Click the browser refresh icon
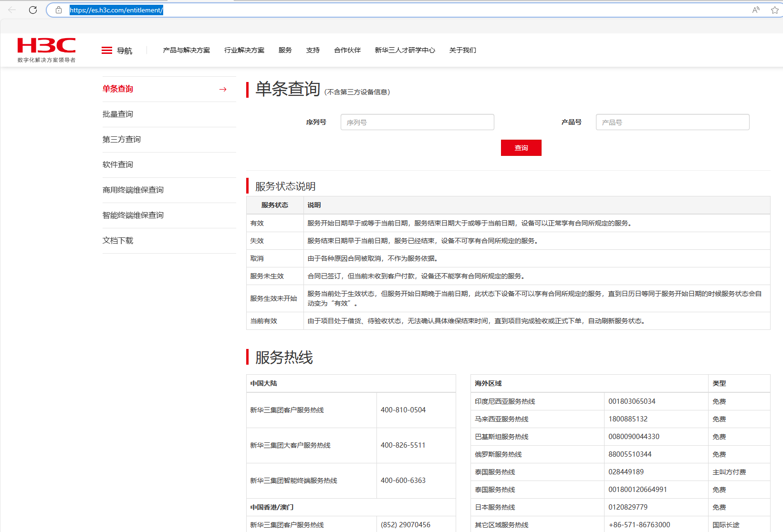 tap(33, 10)
